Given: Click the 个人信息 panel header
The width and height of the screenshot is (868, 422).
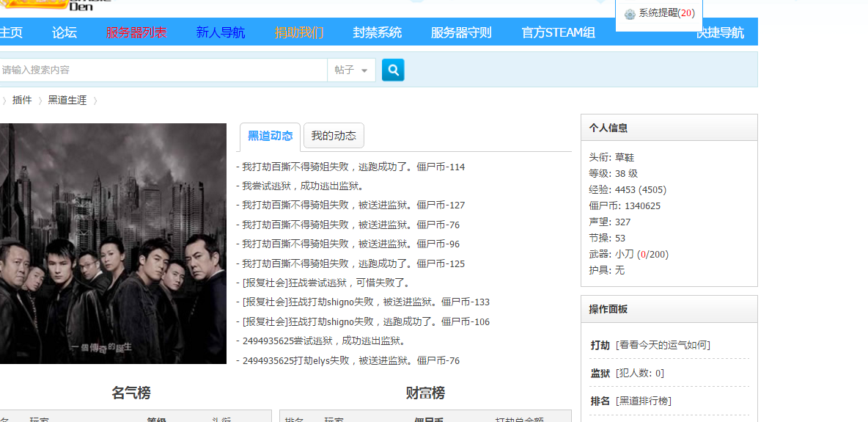Looking at the screenshot, I should click(x=669, y=128).
